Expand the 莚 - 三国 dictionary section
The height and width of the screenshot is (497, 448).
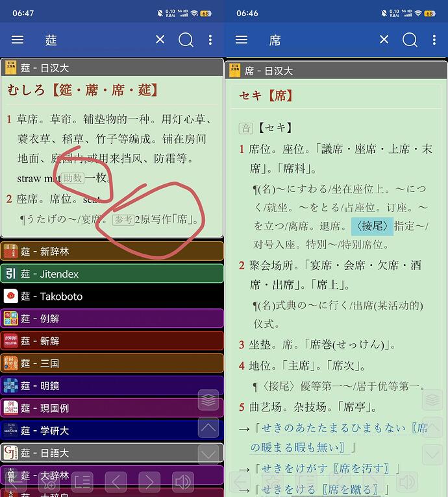pyautogui.click(x=112, y=363)
